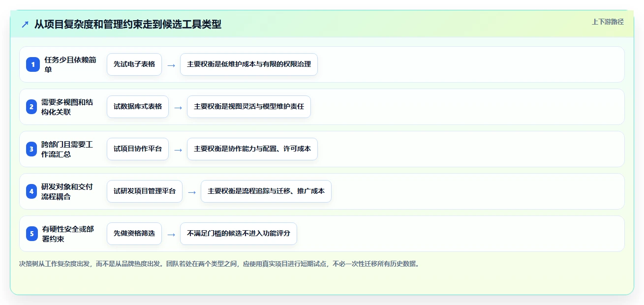Image resolution: width=644 pixels, height=305 pixels.
Task: Click the 主要权衡是协作能力与配置、许可成本 box
Action: click(x=252, y=149)
